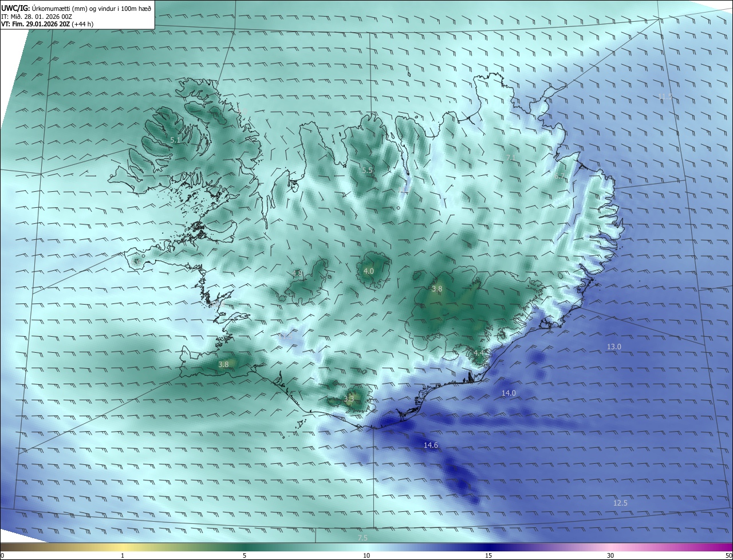733x560 pixels.
Task: Click the 4.0 value on the central glacier
Action: [369, 271]
